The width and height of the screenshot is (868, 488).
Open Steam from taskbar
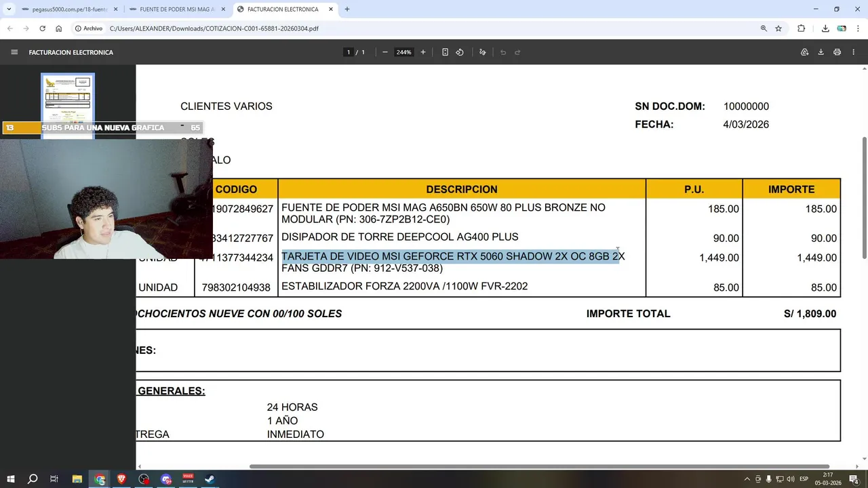(210, 479)
